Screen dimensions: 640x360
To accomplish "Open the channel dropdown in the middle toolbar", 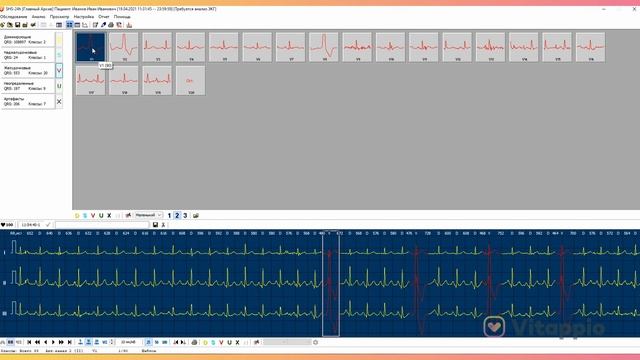I will [149, 215].
